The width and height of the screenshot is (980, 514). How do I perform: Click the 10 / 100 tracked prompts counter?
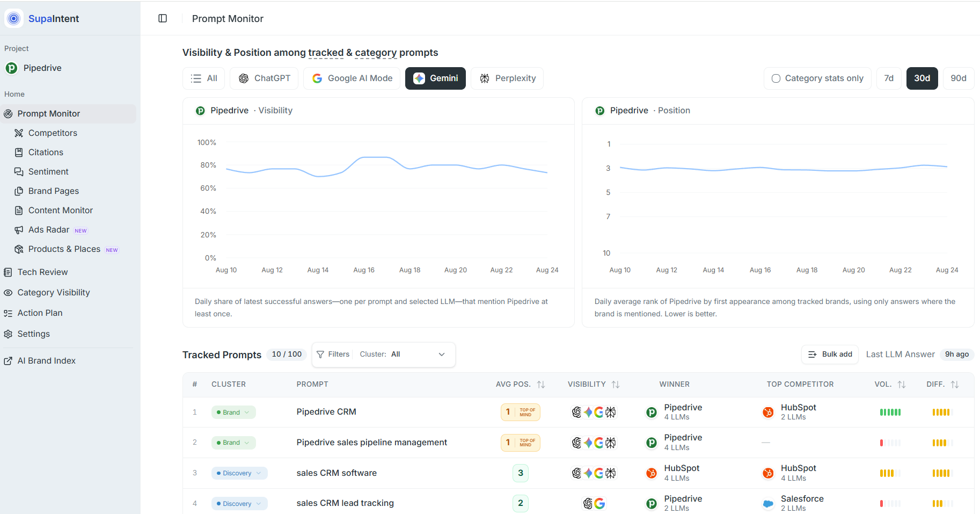(287, 354)
